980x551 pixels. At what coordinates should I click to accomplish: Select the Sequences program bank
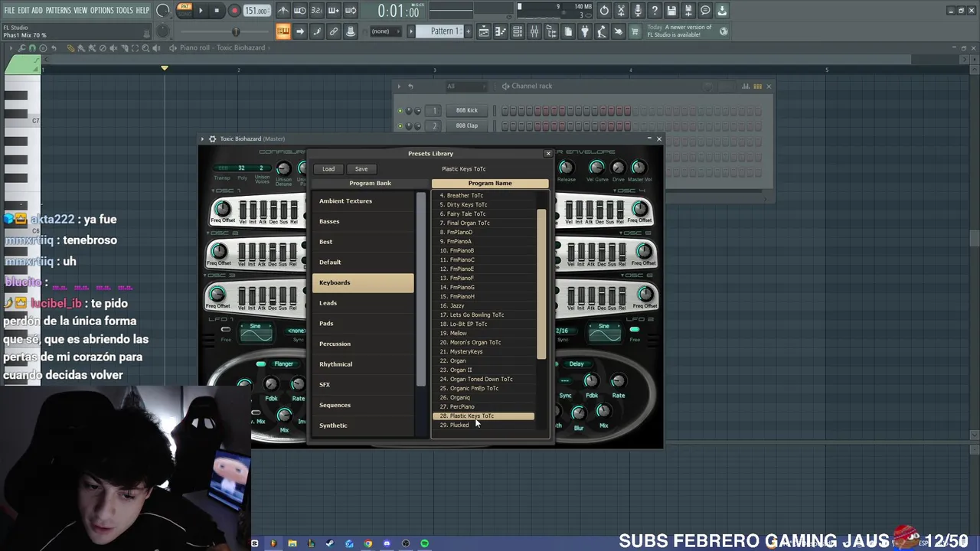click(x=363, y=405)
